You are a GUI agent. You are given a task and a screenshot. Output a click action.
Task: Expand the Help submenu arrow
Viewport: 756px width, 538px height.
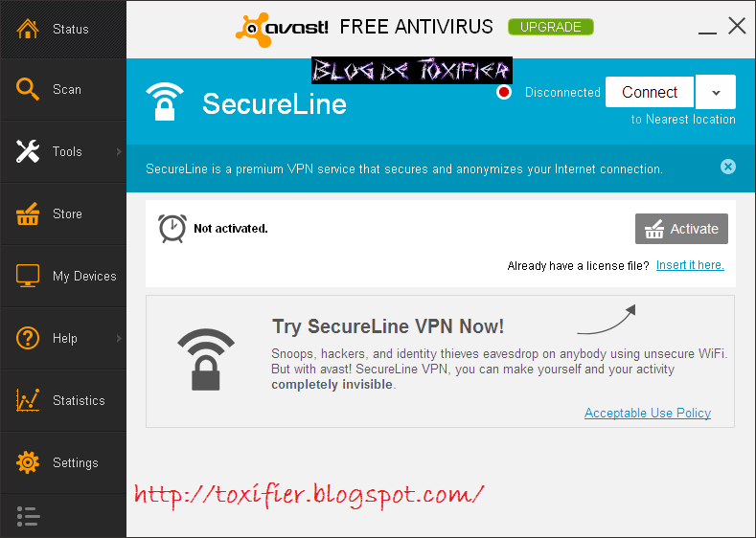coord(119,338)
